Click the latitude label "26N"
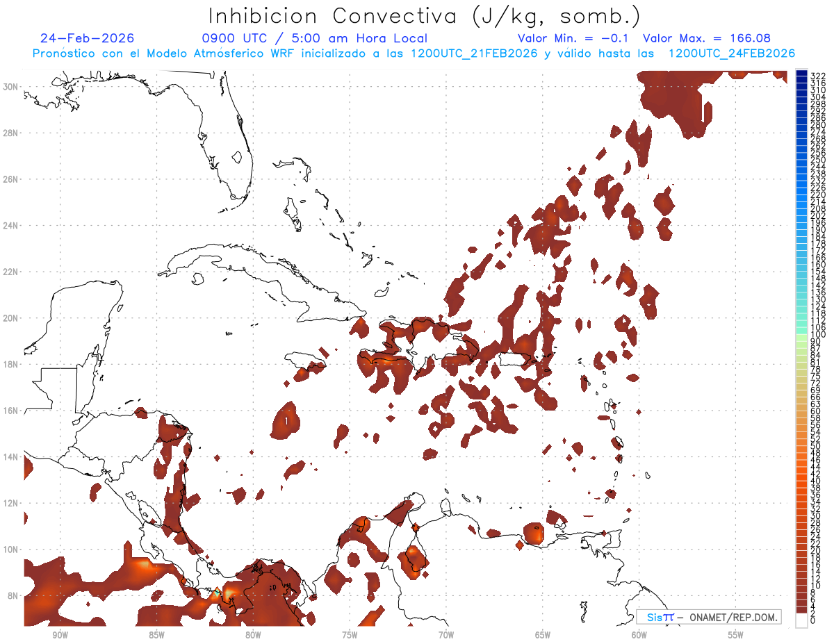Image resolution: width=834 pixels, height=644 pixels. (12, 179)
